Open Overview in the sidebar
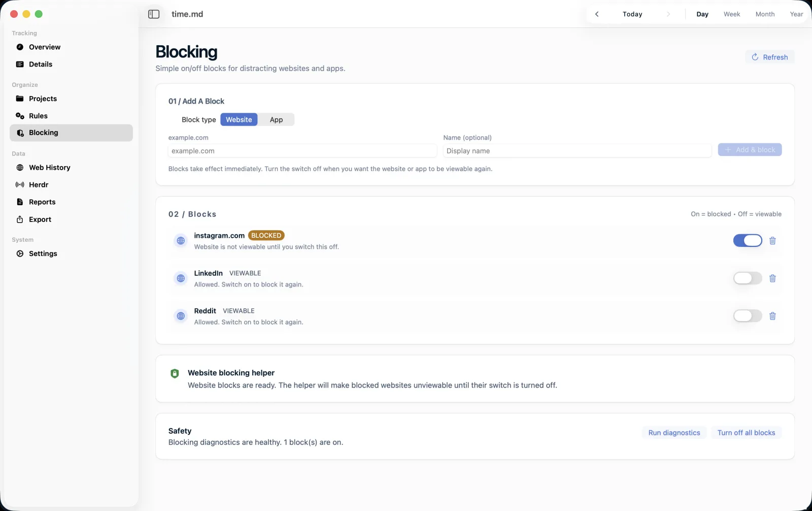 click(71, 47)
